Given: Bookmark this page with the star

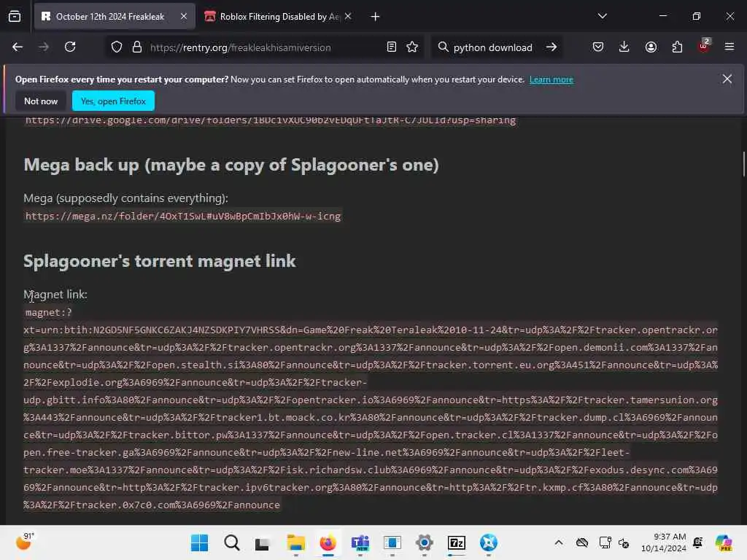Looking at the screenshot, I should [412, 47].
